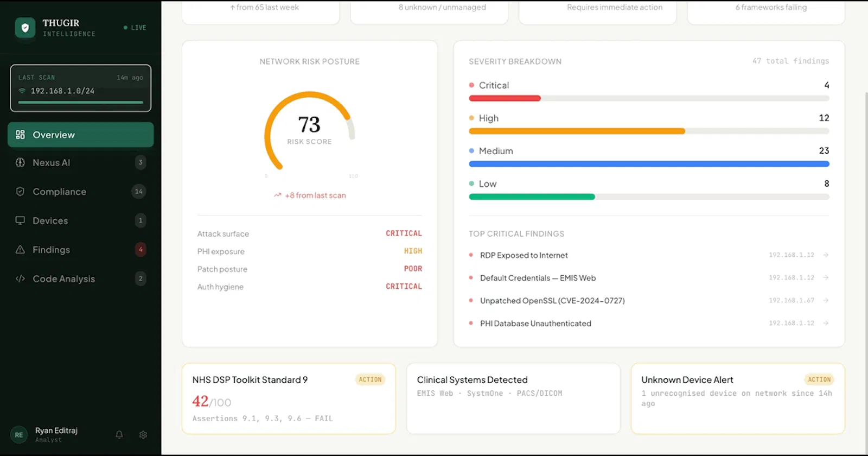868x456 pixels.
Task: Click Assertions 9.1, 9.3, 9.6 — FAIL text
Action: click(x=263, y=419)
